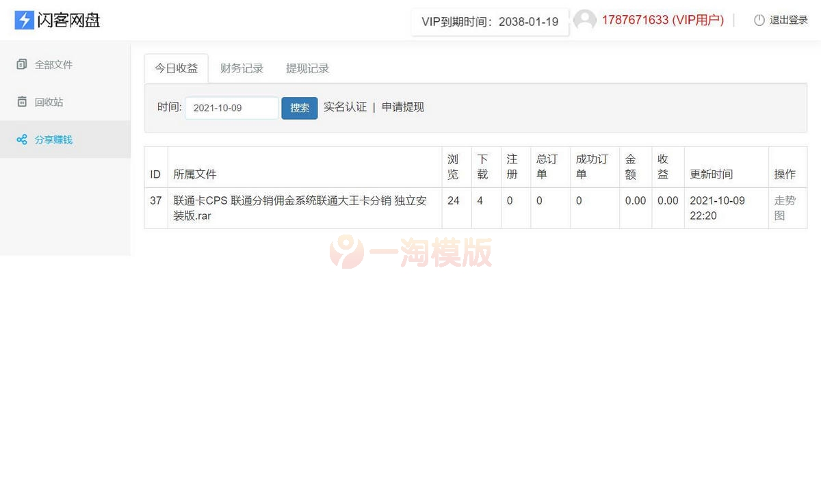Click the power icon next to 退出登录
Image resolution: width=821 pixels, height=504 pixels.
coord(759,20)
